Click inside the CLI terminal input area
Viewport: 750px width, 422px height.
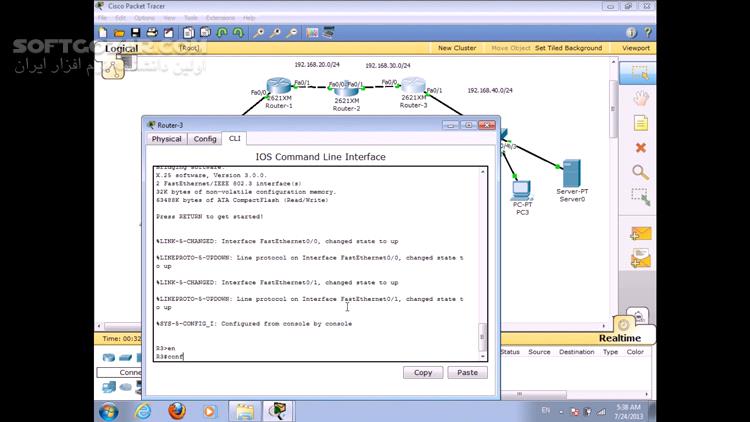[x=317, y=264]
